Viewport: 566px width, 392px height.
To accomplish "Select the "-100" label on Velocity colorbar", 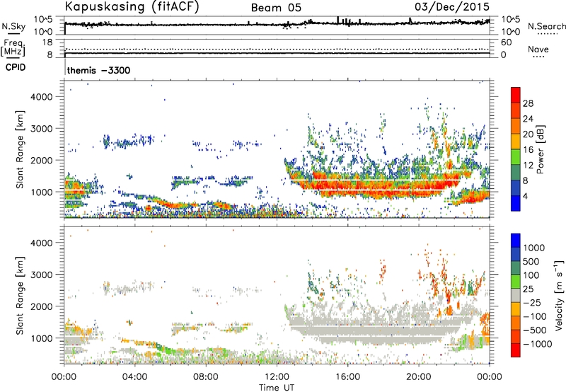I will pyautogui.click(x=535, y=316).
